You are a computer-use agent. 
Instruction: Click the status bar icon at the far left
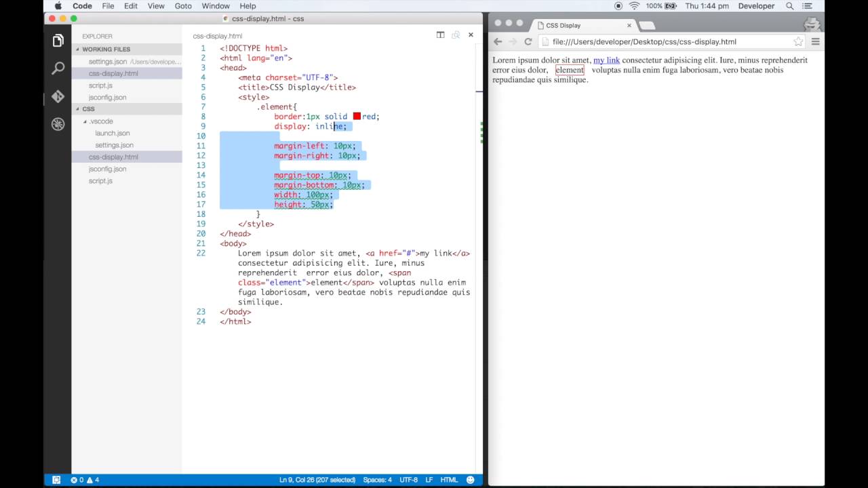56,480
